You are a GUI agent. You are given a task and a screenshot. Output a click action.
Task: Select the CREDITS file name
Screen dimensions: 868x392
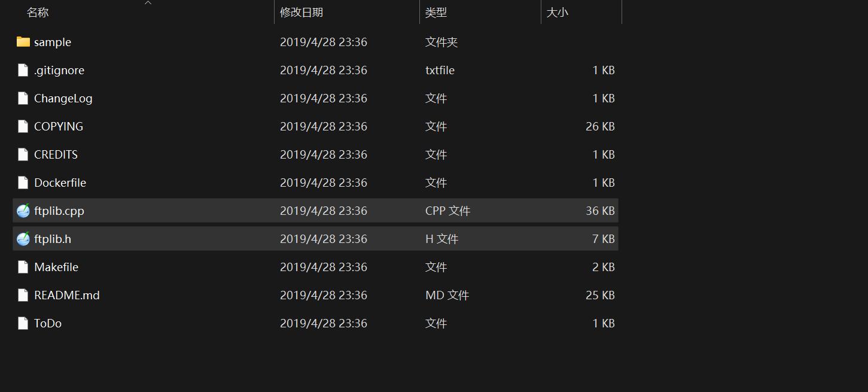coord(56,154)
